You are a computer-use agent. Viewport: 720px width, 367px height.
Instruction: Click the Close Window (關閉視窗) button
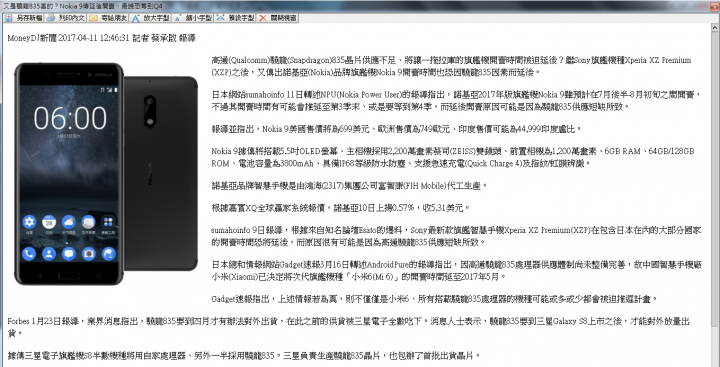(277, 18)
